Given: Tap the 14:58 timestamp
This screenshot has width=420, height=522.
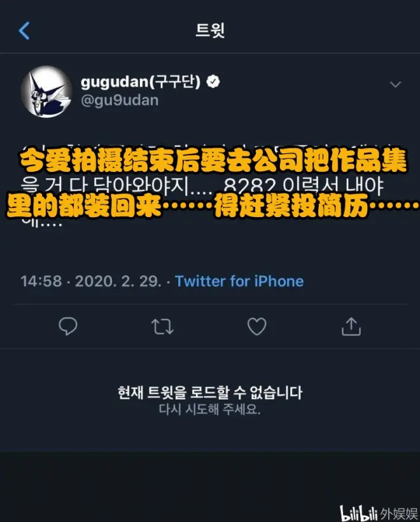Looking at the screenshot, I should (41, 281).
